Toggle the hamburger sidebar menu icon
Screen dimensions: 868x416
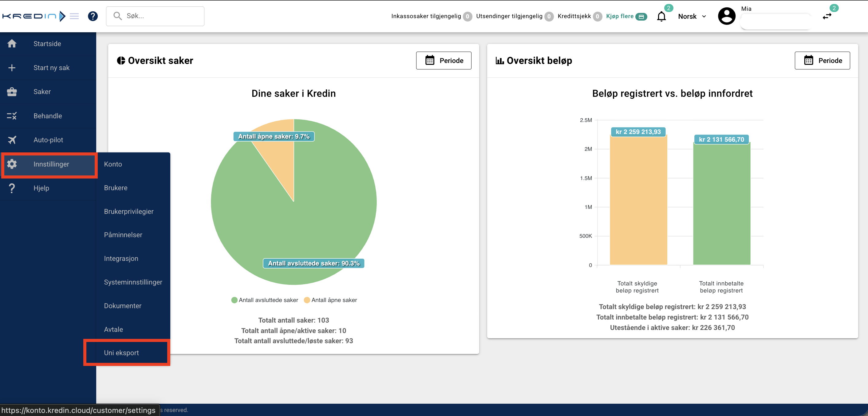click(74, 16)
